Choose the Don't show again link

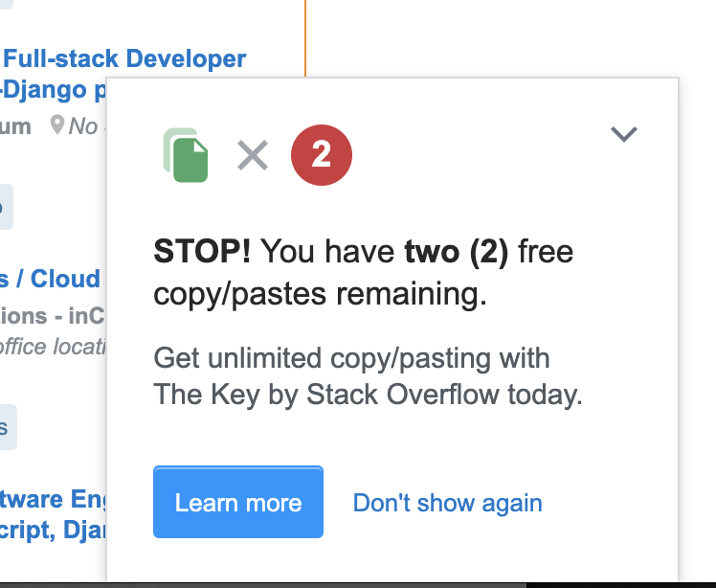(448, 503)
